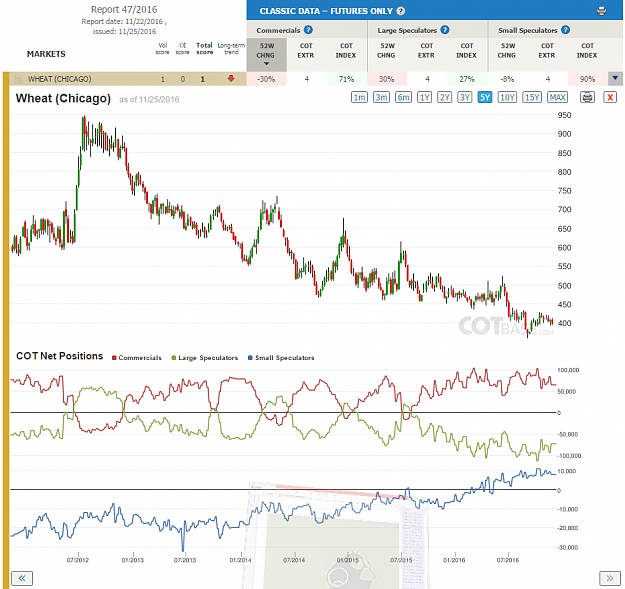Viewport: 625px width, 589px height.
Task: Click the printer icon in blue header
Action: tap(601, 11)
